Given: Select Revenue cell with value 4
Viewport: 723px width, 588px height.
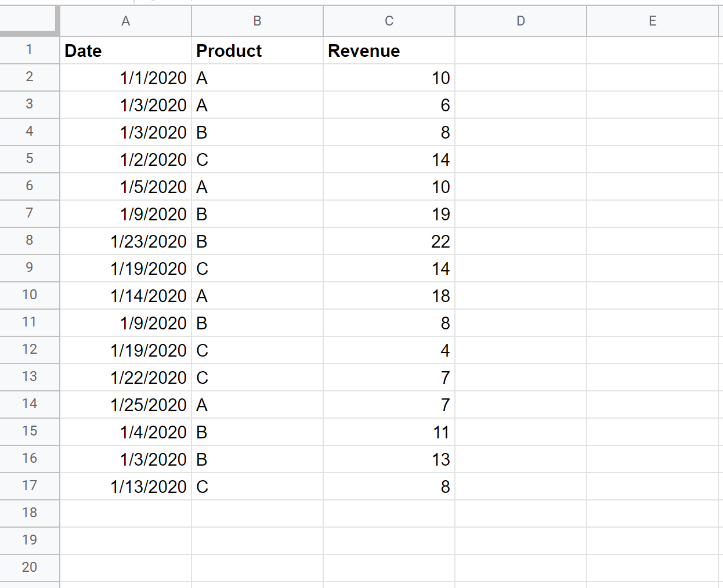Looking at the screenshot, I should [x=389, y=350].
